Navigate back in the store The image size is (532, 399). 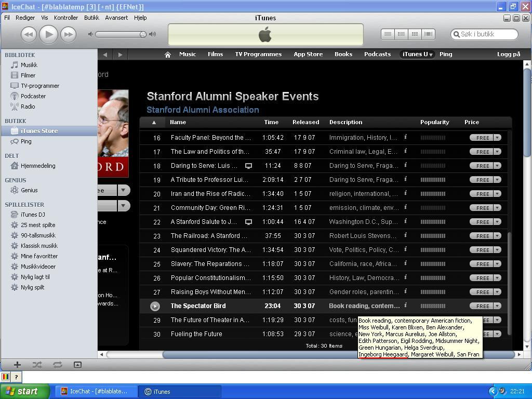click(105, 55)
